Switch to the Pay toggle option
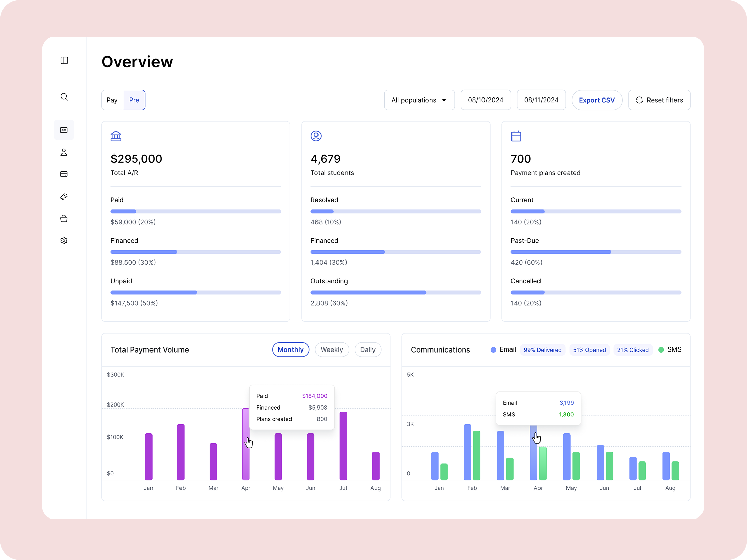This screenshot has height=560, width=747. point(112,100)
